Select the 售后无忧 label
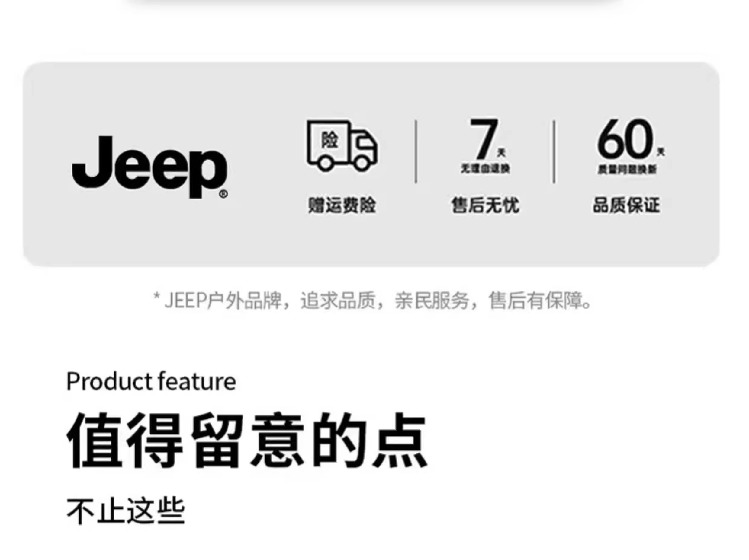Image resolution: width=749 pixels, height=560 pixels. [485, 205]
